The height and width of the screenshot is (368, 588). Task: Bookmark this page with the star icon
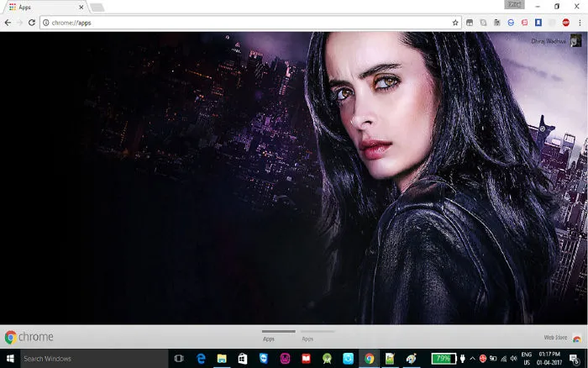pyautogui.click(x=455, y=23)
